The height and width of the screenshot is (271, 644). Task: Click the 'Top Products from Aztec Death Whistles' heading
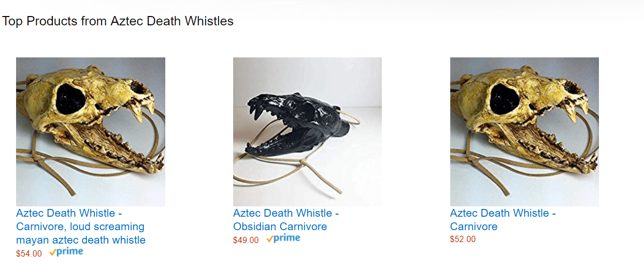pyautogui.click(x=118, y=21)
